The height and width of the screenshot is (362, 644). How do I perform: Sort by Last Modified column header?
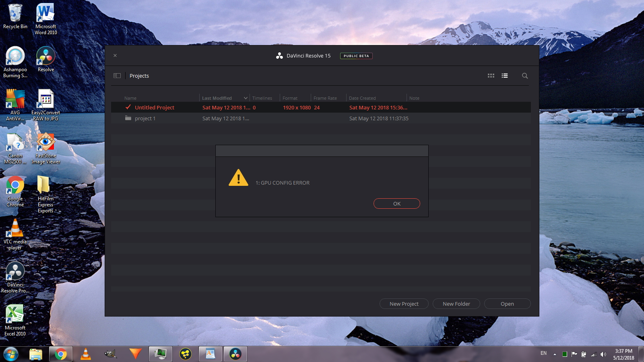[x=217, y=98]
